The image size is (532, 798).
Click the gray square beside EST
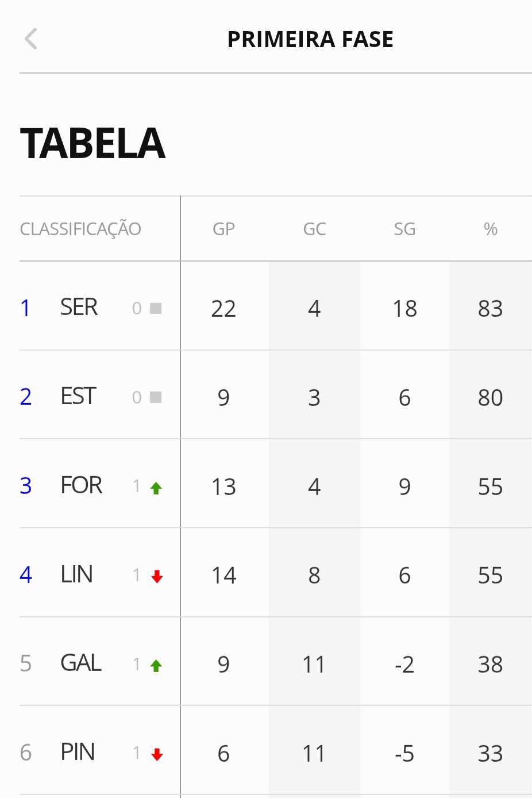point(156,397)
